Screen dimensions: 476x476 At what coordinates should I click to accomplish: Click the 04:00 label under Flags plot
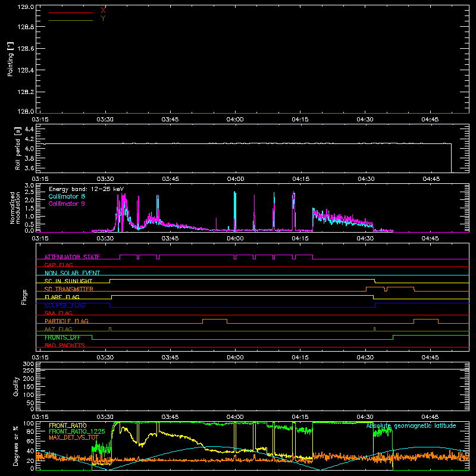(235, 358)
